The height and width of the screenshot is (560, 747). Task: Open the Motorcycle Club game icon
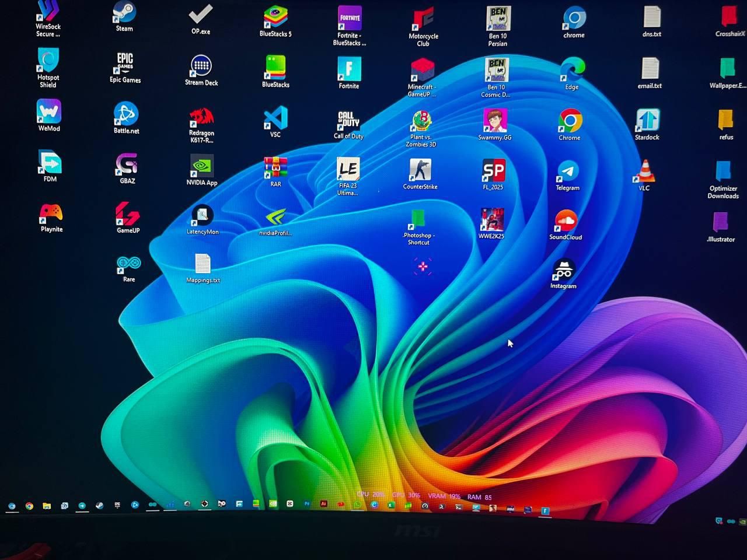pyautogui.click(x=423, y=27)
